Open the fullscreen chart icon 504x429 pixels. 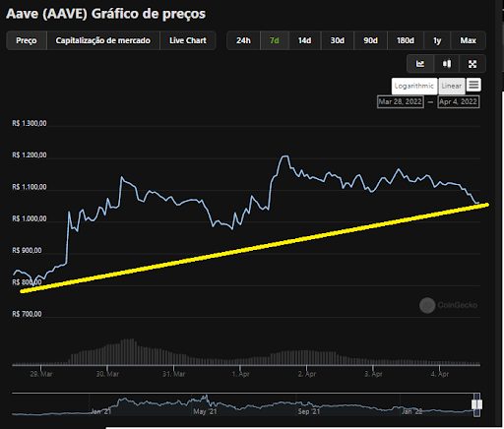pos(472,64)
